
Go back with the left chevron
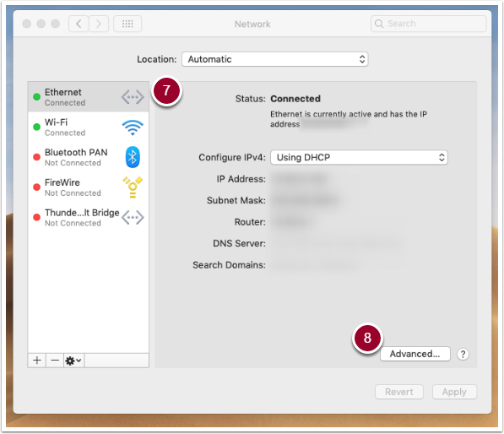pyautogui.click(x=79, y=24)
